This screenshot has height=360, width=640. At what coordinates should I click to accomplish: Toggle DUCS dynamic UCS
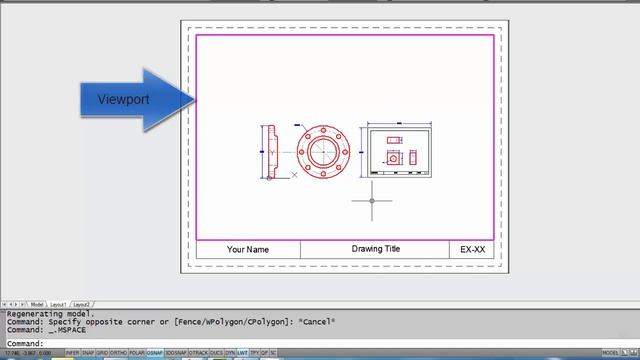[x=216, y=353]
